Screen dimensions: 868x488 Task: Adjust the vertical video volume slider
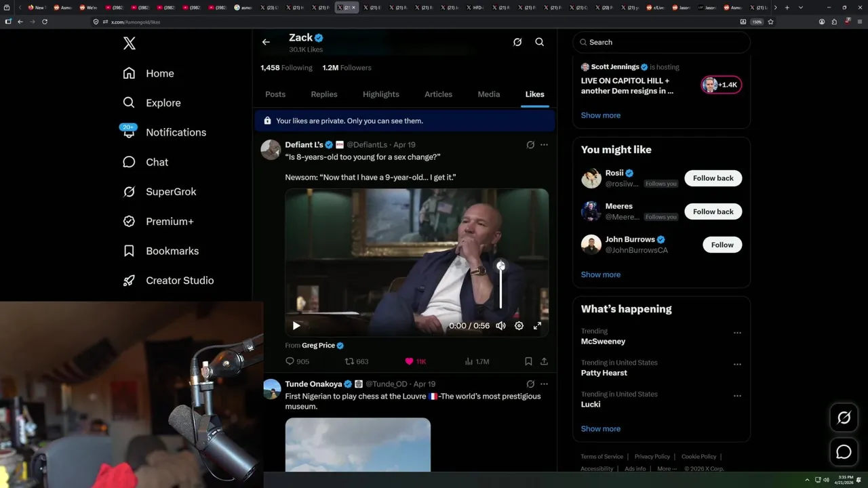coord(501,285)
